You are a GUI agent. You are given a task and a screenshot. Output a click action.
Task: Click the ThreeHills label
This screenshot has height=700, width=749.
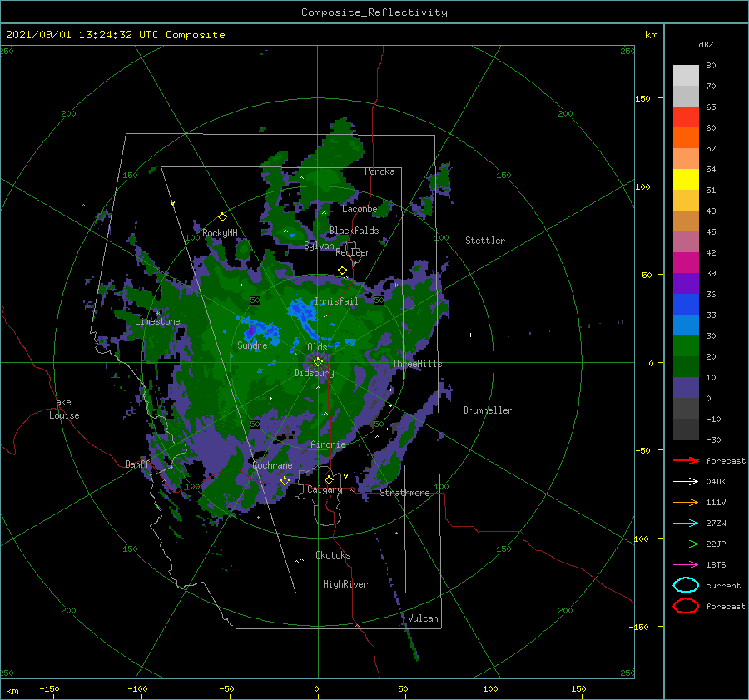point(418,364)
